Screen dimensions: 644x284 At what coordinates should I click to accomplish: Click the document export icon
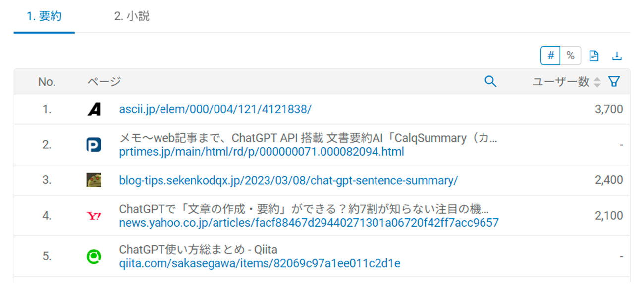pos(593,56)
